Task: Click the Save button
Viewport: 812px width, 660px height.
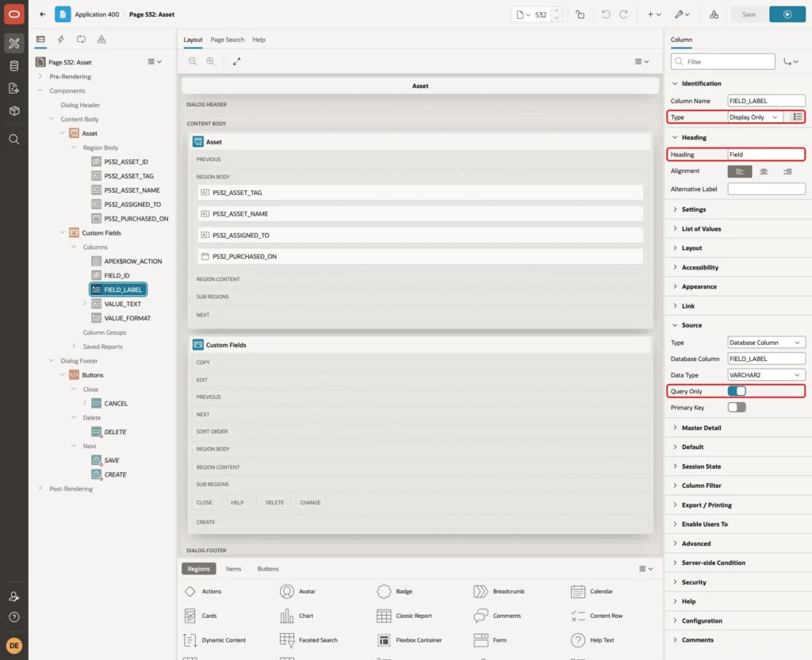Action: [x=749, y=14]
